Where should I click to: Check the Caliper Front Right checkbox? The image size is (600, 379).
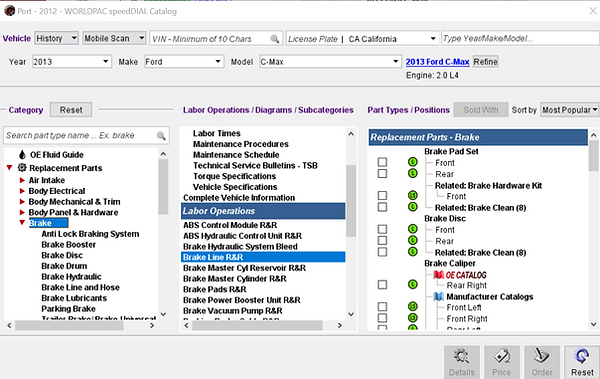click(x=382, y=318)
